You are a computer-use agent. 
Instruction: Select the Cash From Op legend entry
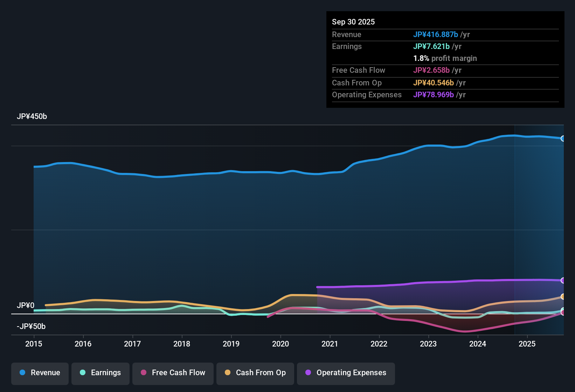(255, 373)
